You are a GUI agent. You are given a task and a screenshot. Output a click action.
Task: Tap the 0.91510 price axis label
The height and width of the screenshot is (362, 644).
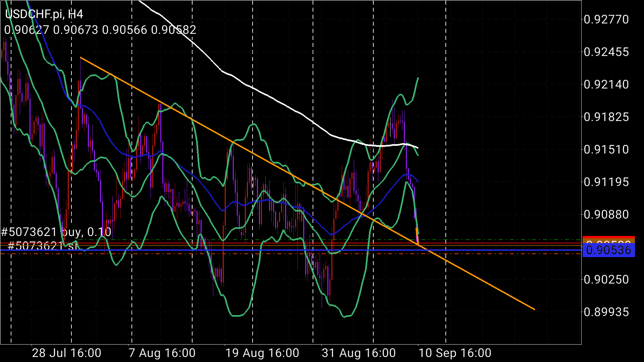(606, 149)
